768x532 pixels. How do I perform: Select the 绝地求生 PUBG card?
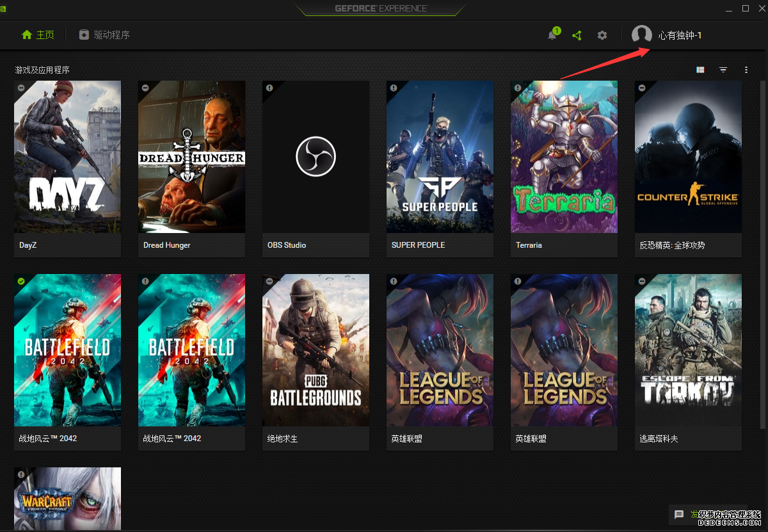click(x=316, y=362)
